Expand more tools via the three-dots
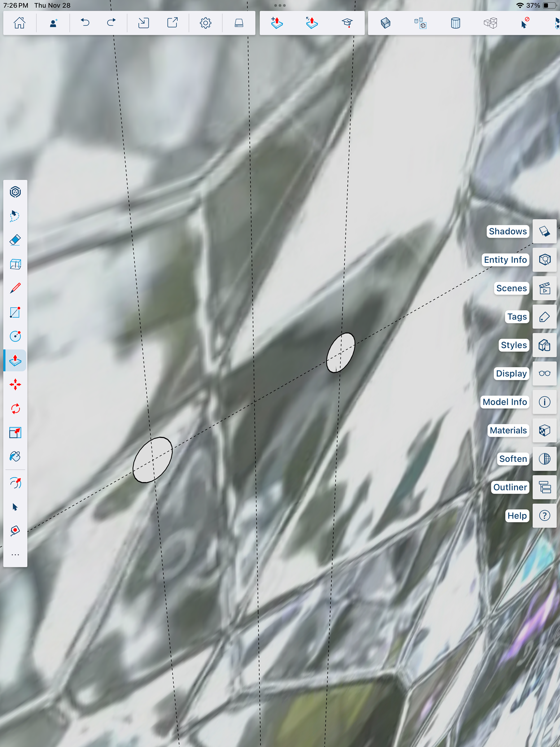The height and width of the screenshot is (747, 560). point(15,555)
